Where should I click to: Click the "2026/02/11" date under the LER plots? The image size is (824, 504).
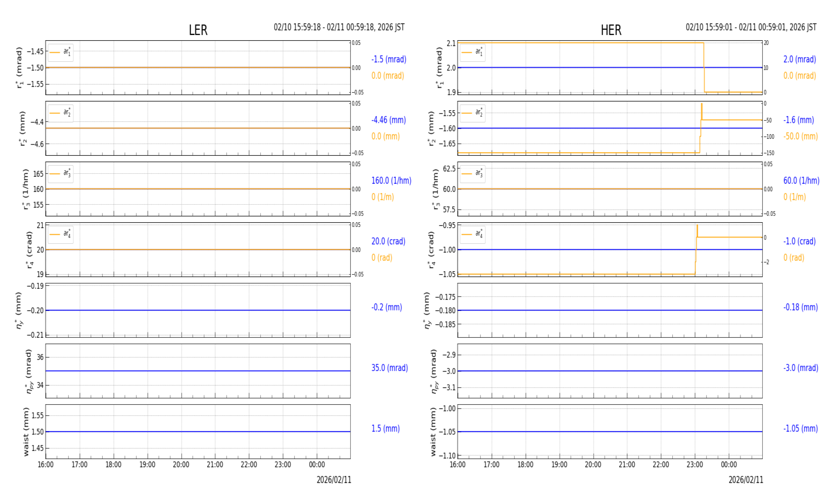click(x=334, y=480)
